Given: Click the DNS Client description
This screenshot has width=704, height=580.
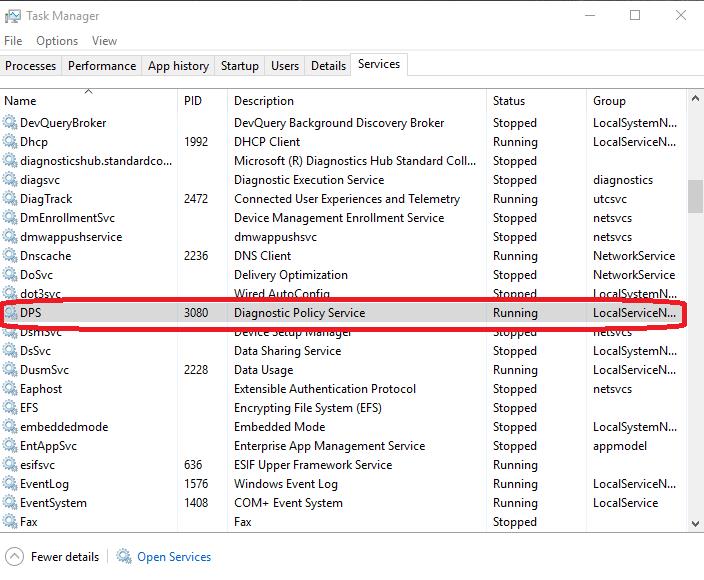Looking at the screenshot, I should click(262, 256).
